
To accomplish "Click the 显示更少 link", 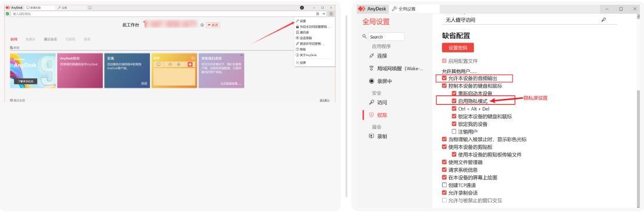I will point(324,100).
